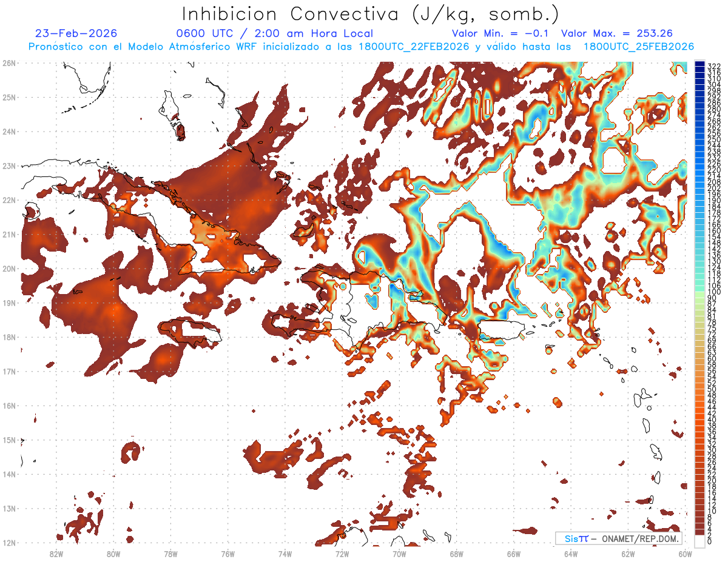The width and height of the screenshot is (728, 562).
Task: Click the "202" value on the color scale
Action: tap(713, 188)
